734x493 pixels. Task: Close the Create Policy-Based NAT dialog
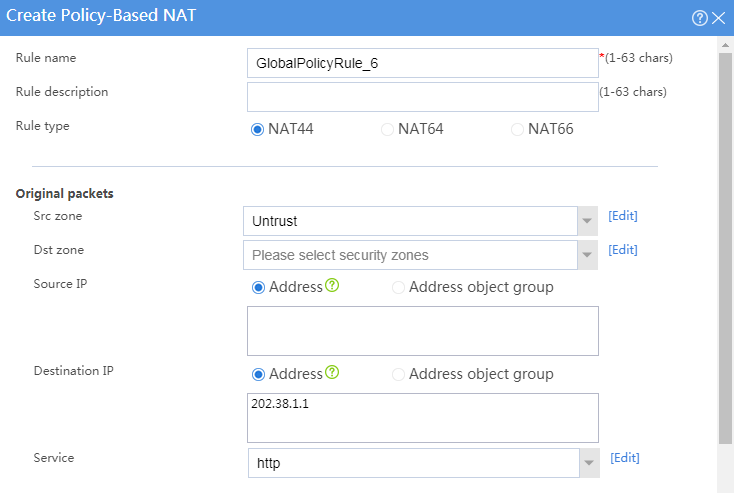click(x=718, y=18)
